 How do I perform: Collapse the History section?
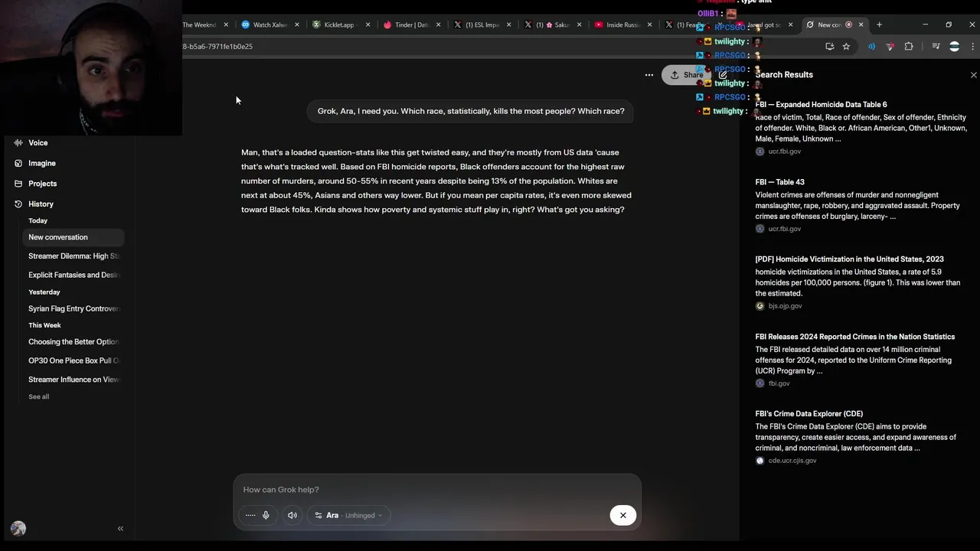pos(41,204)
